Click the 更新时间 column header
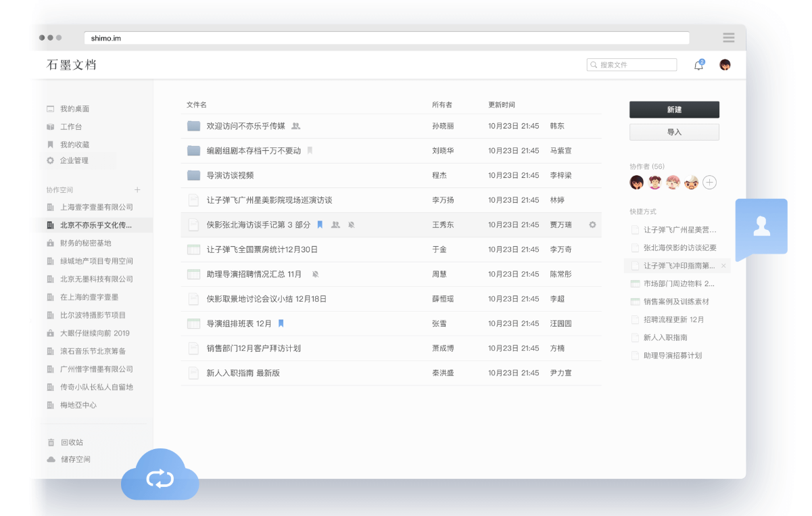This screenshot has height=516, width=812. 502,105
